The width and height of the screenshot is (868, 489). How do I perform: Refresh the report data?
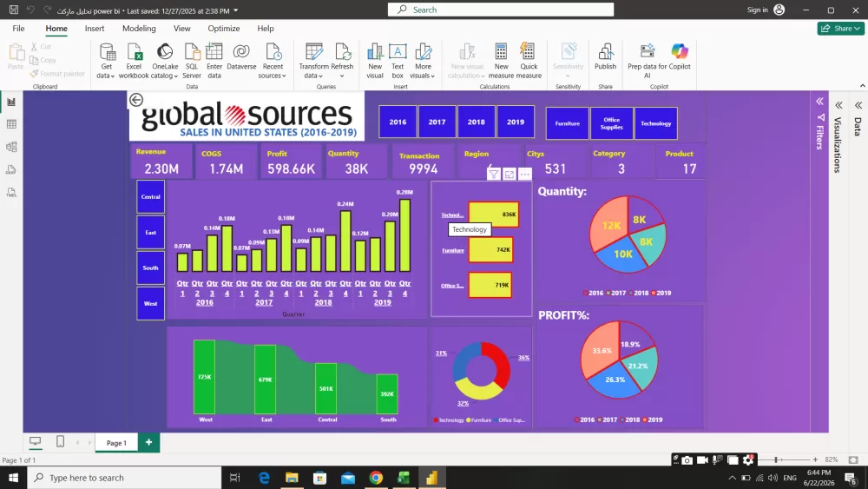(342, 61)
